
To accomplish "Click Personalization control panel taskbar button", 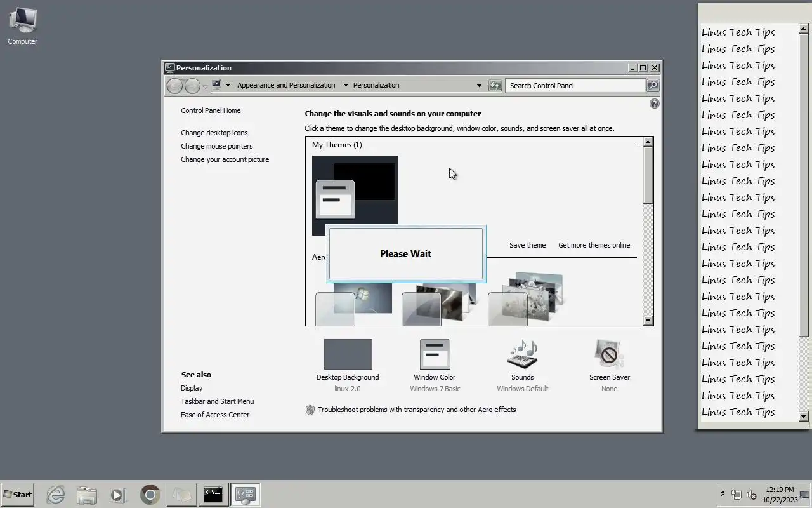I will click(x=245, y=495).
